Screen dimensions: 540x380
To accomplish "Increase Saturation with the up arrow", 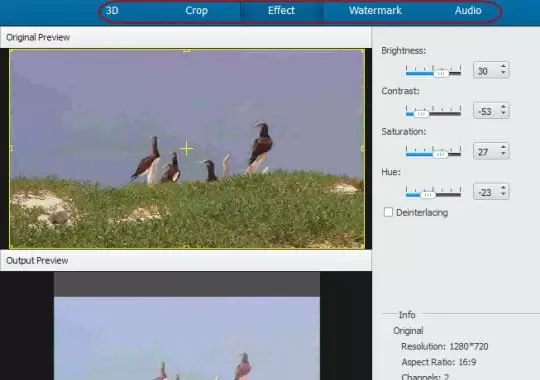I will [503, 147].
